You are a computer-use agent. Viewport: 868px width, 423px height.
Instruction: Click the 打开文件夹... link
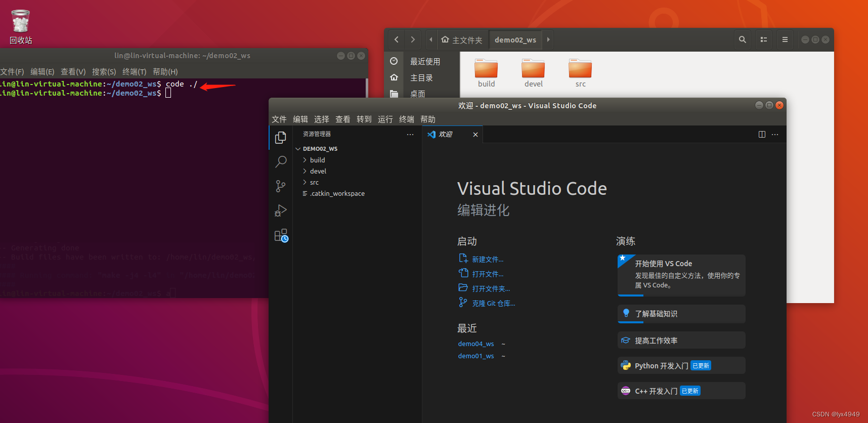(491, 289)
